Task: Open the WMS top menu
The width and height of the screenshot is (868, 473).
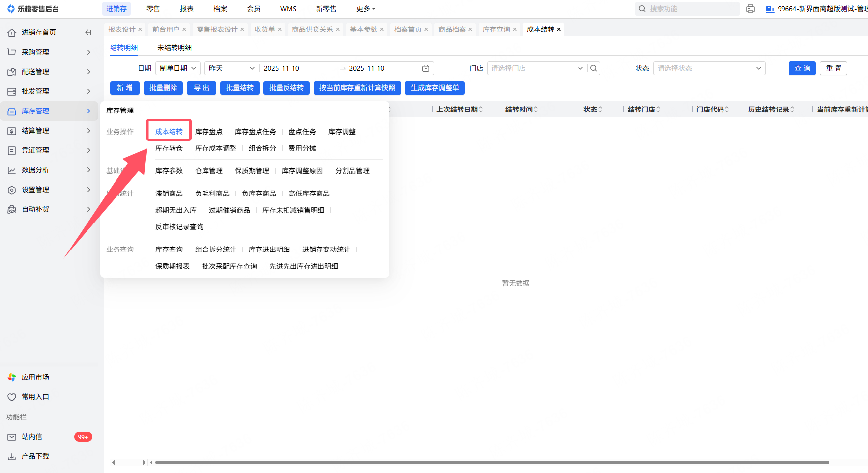Action: 289,9
